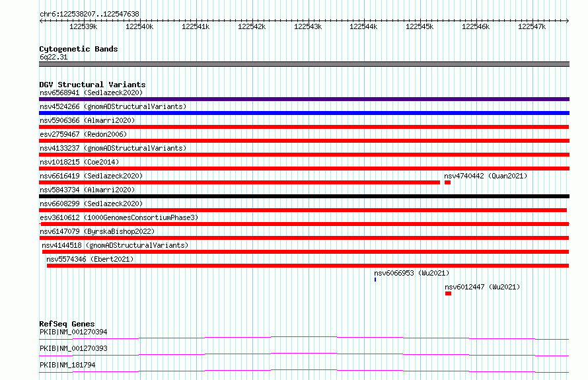The height and width of the screenshot is (380, 588).
Task: Open variant nsv5843734 (Almarri2020) label
Action: (x=87, y=190)
